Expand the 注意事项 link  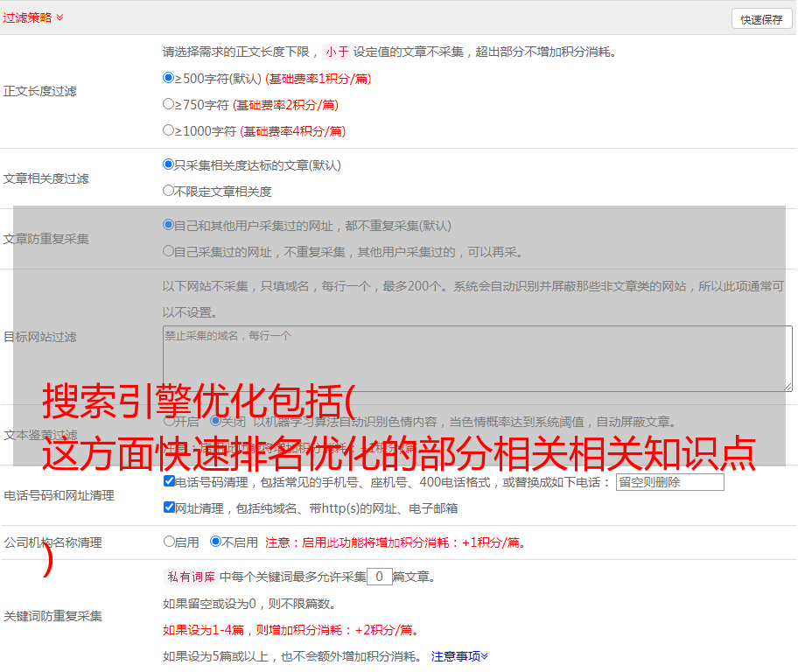pos(458,655)
